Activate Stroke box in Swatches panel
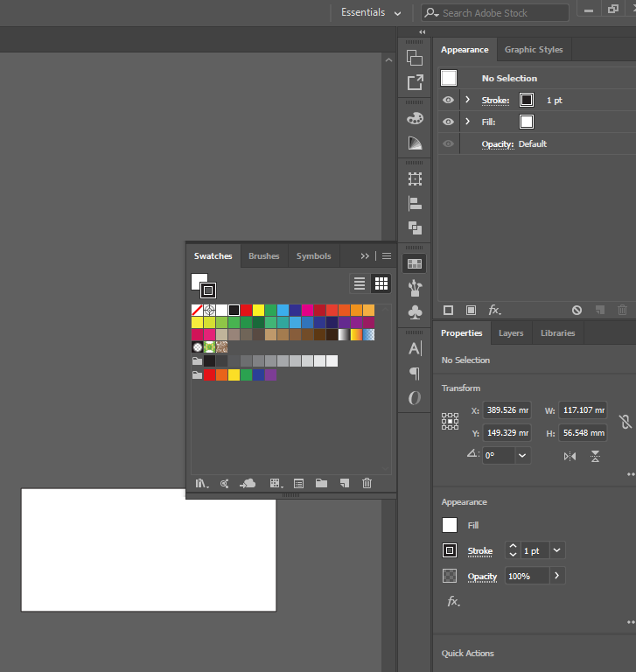The image size is (636, 672). pos(208,290)
